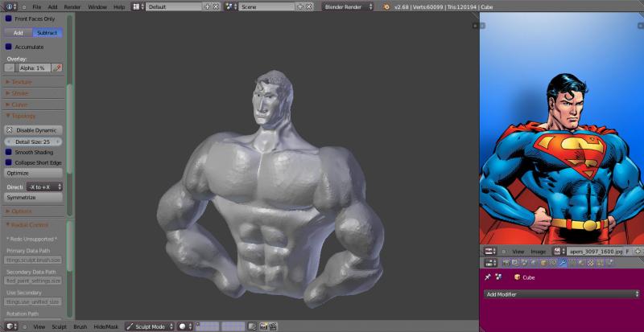The image size is (644, 332).
Task: Click the eyedropper icon next to Alpha overlay
Action: tap(58, 68)
